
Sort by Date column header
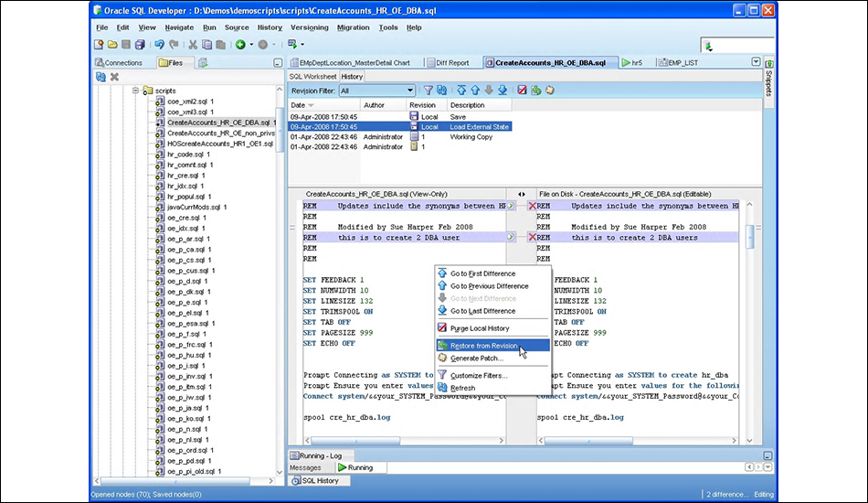click(323, 104)
